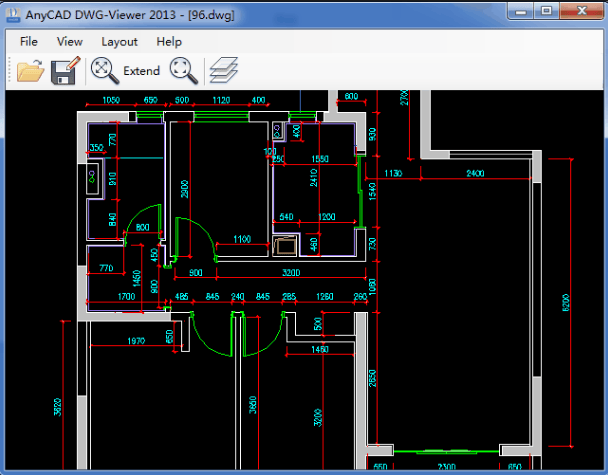
Task: Open the Help menu
Action: [169, 41]
